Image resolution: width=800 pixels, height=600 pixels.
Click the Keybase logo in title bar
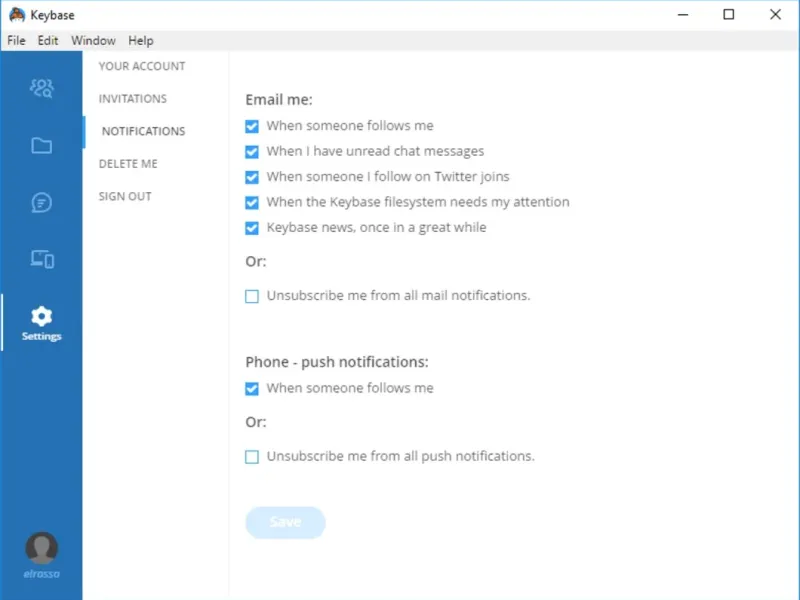pyautogui.click(x=16, y=15)
